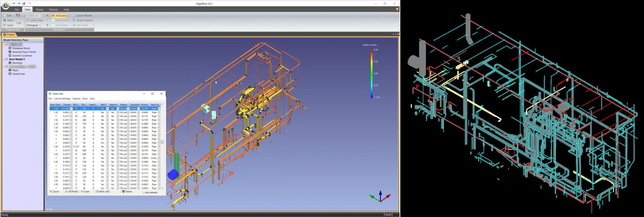Click the red Clip rectangle icon
Viewport: 644px width, 217px height.
tap(18, 15)
